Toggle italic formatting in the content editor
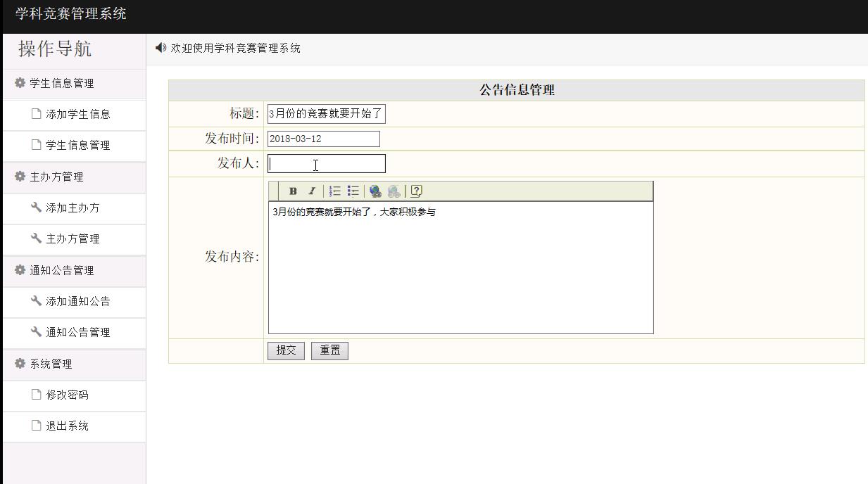Screen dimensions: 868x484 [x=312, y=190]
